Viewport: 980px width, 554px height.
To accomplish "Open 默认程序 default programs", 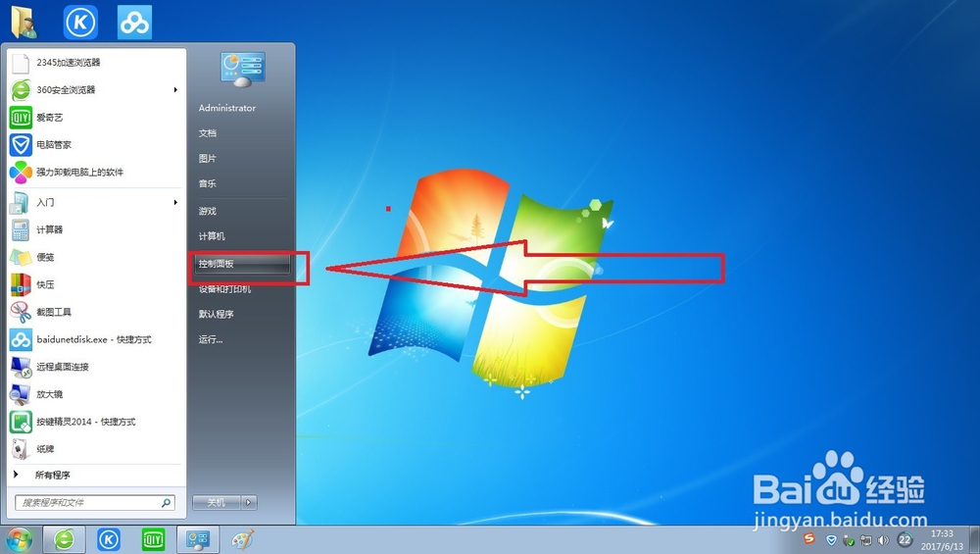I will (217, 315).
